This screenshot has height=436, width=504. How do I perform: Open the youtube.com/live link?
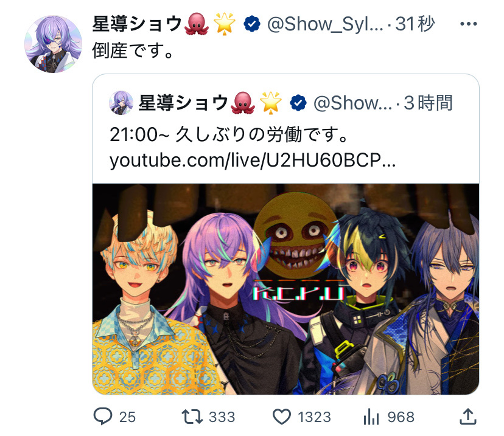[x=253, y=160]
